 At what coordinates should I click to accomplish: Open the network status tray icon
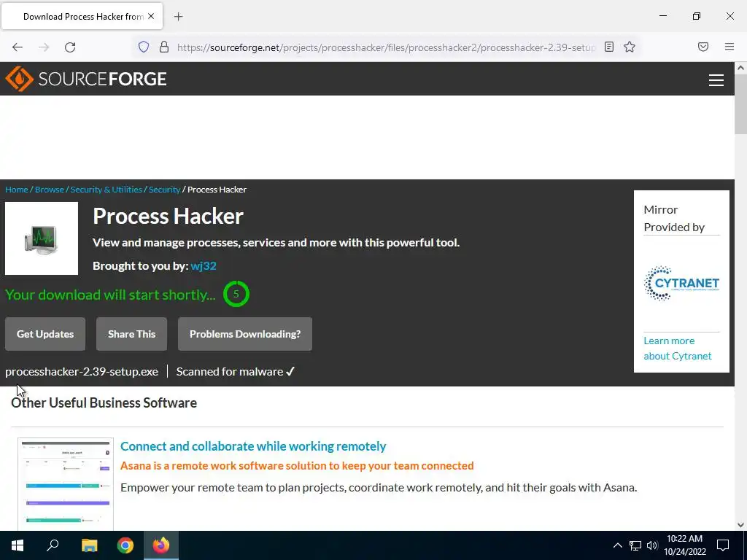pos(635,545)
